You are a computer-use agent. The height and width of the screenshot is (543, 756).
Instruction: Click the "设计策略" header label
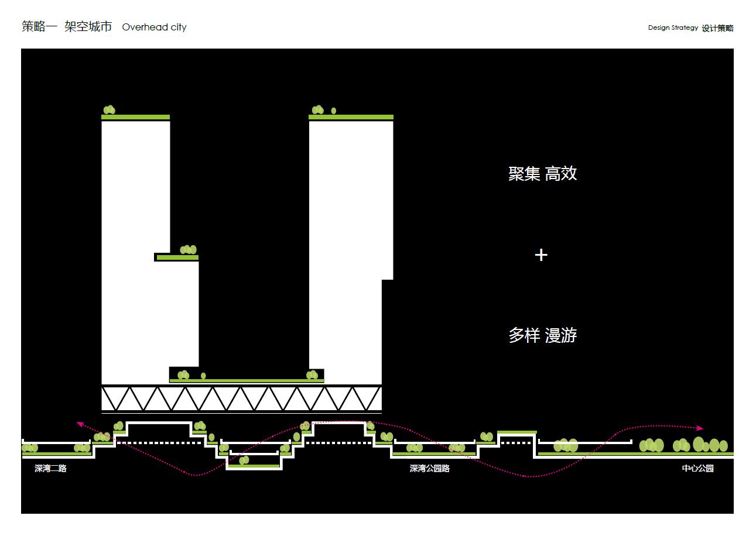pos(717,28)
